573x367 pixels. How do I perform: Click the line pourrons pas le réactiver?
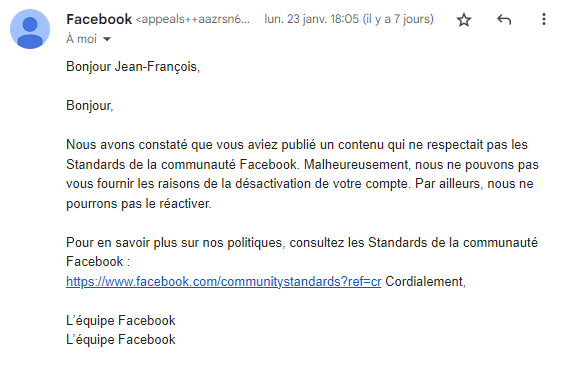pyautogui.click(x=139, y=204)
